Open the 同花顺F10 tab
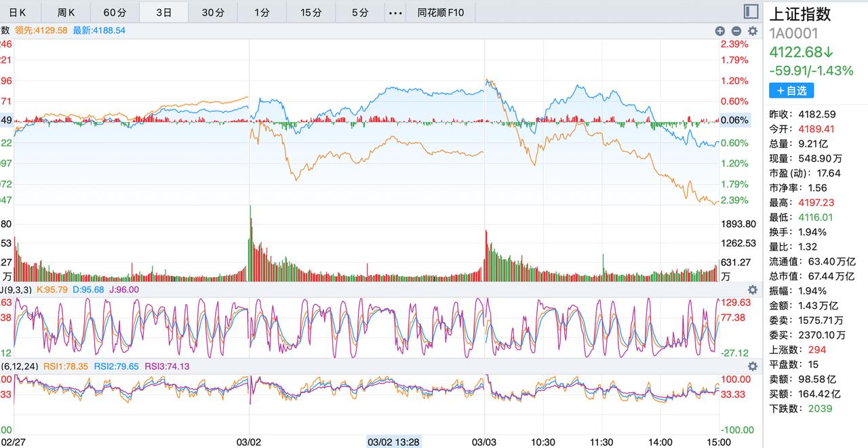 (x=441, y=12)
